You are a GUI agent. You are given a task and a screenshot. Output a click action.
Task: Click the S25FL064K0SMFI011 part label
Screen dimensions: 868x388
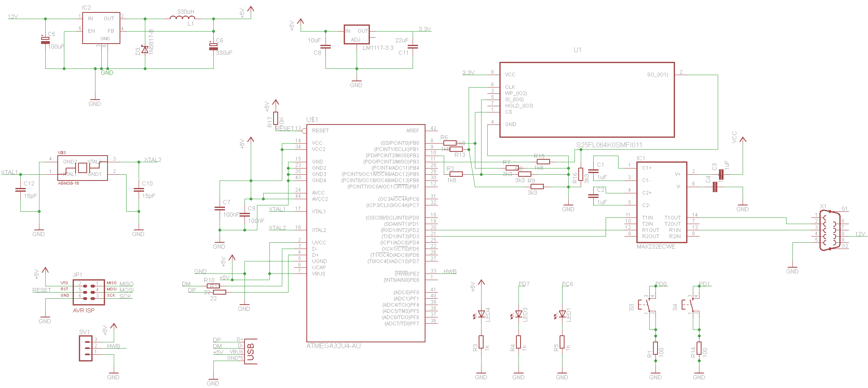(609, 145)
